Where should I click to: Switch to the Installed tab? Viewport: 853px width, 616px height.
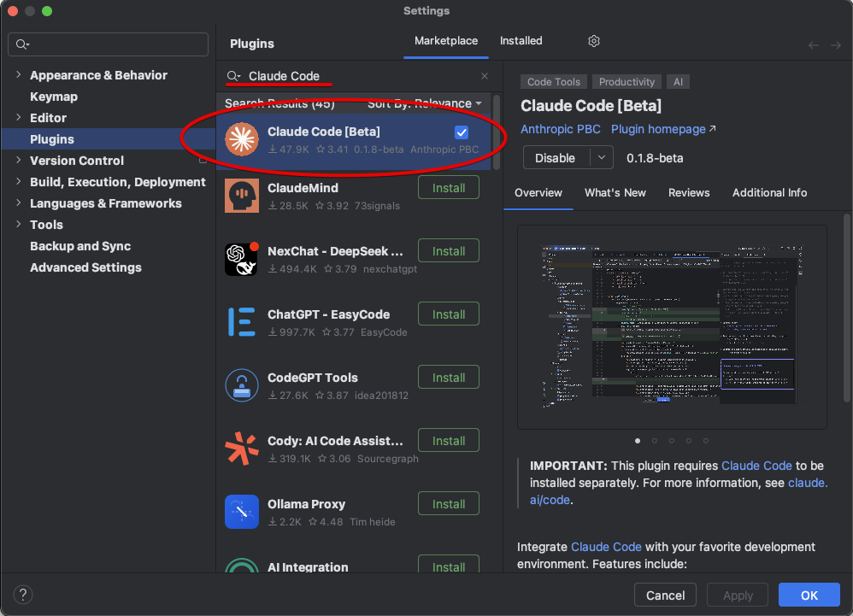point(521,40)
